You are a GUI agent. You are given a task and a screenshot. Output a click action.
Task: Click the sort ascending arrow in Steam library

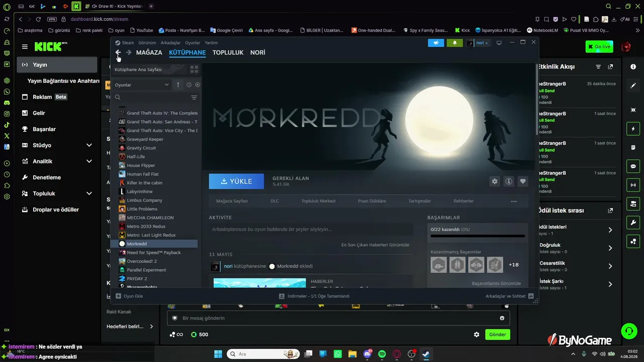pos(178,85)
